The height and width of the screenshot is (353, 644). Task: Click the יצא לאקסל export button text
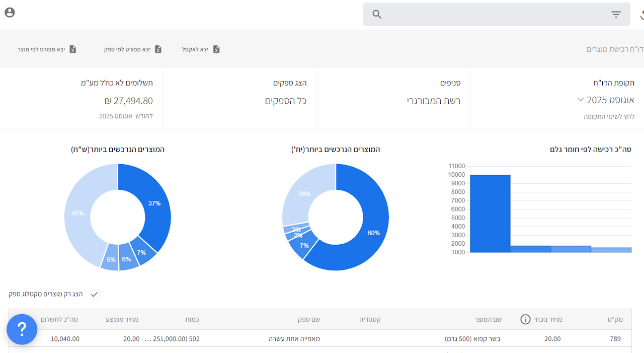tap(195, 49)
